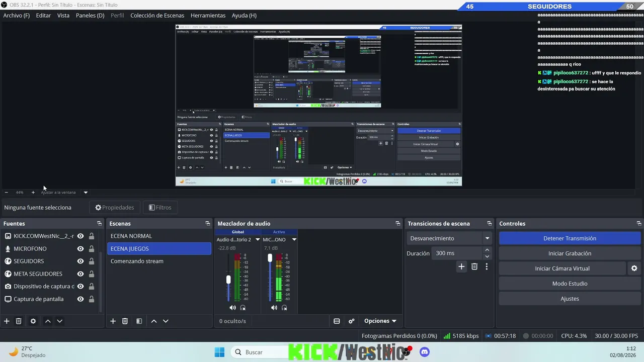Undock the Mezclador de audio panel

coord(398,224)
